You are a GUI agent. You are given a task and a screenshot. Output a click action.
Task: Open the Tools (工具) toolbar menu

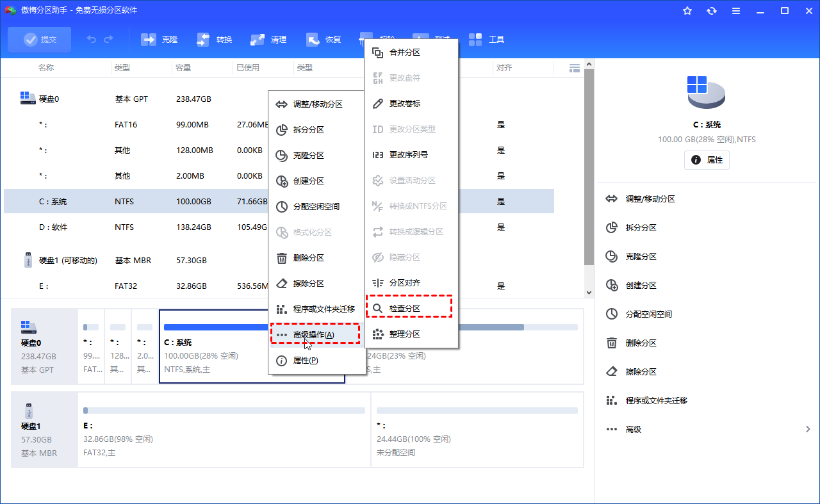pyautogui.click(x=486, y=40)
